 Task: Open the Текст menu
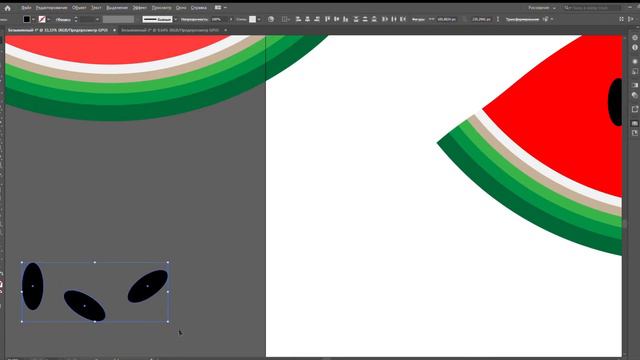(96, 7)
